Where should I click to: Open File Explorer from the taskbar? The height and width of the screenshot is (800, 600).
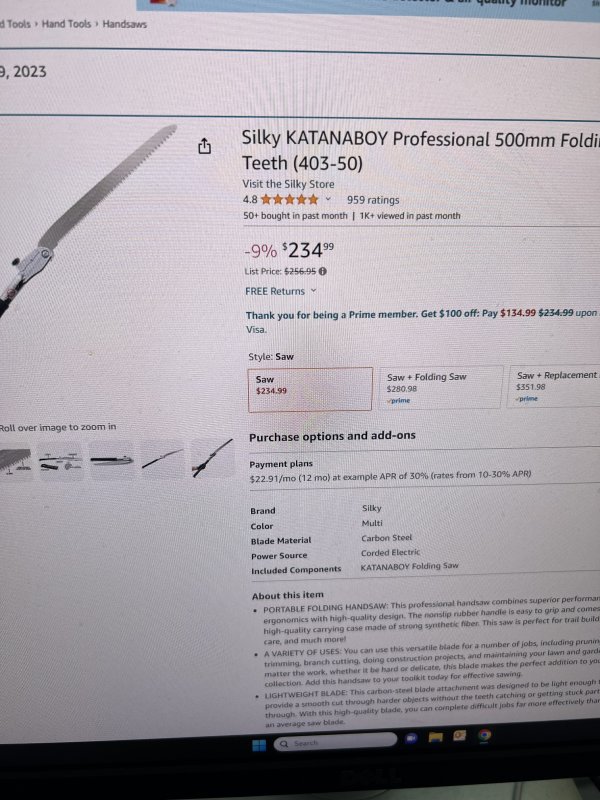pos(435,737)
